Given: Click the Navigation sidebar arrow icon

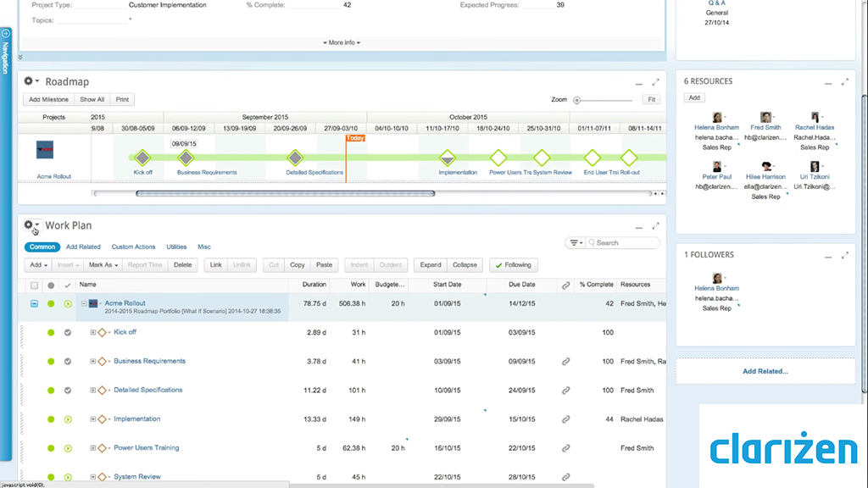Looking at the screenshot, I should coord(6,34).
